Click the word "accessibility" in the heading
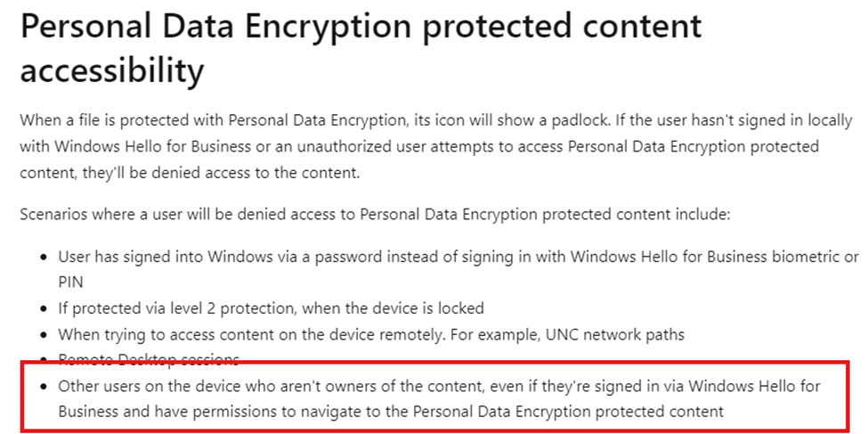The image size is (868, 434). pyautogui.click(x=112, y=71)
